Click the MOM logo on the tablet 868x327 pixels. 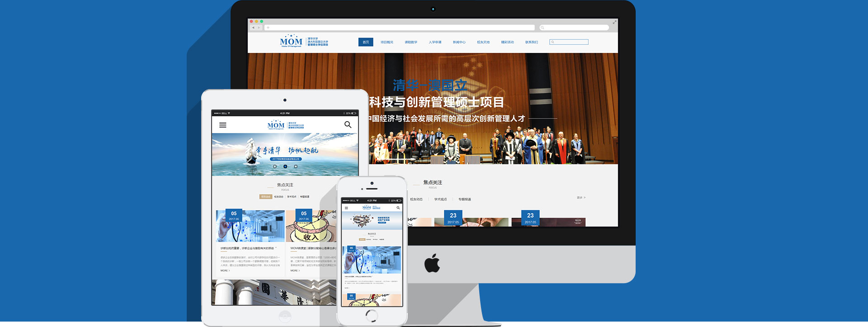(285, 125)
